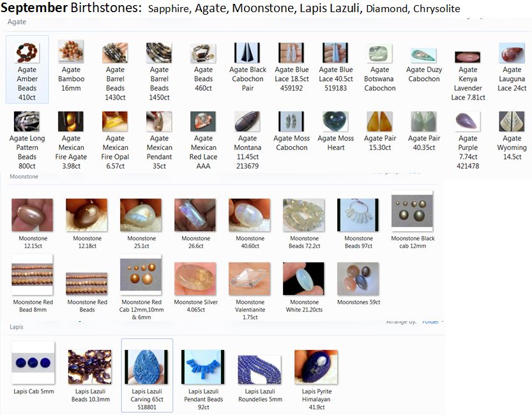Select Moonstone 25.1ct image
The height and width of the screenshot is (415, 532).
[x=141, y=223]
